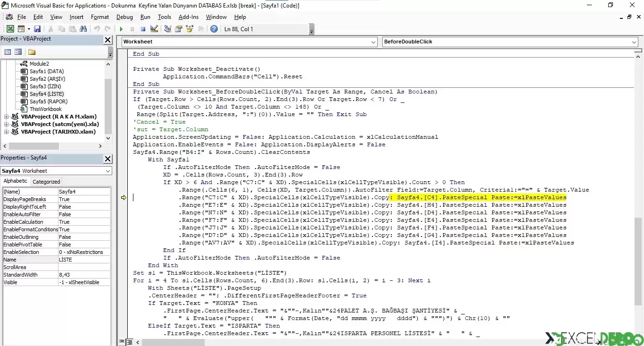Image resolution: width=644 pixels, height=346 pixels.
Task: Save the workbook with the diskette icon
Action: 37,29
